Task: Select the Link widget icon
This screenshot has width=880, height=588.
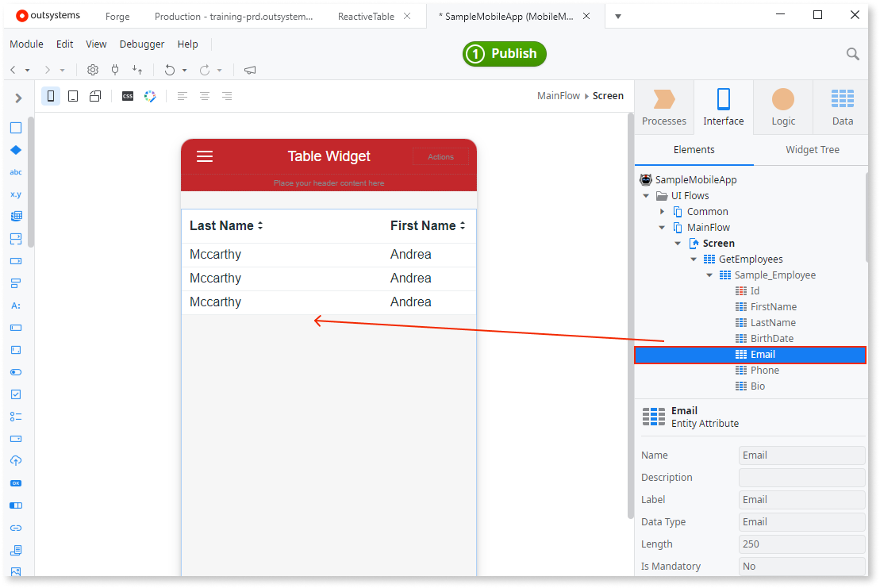Action: point(16,528)
